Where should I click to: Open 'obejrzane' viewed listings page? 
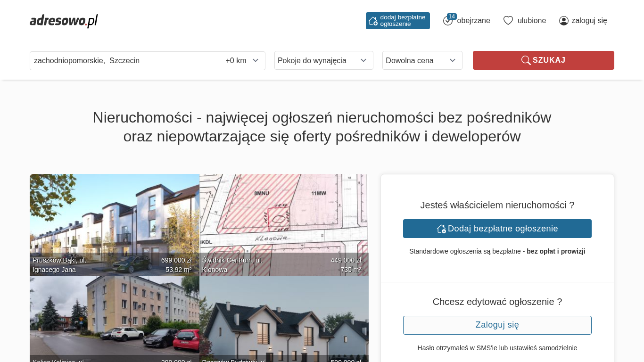click(473, 21)
